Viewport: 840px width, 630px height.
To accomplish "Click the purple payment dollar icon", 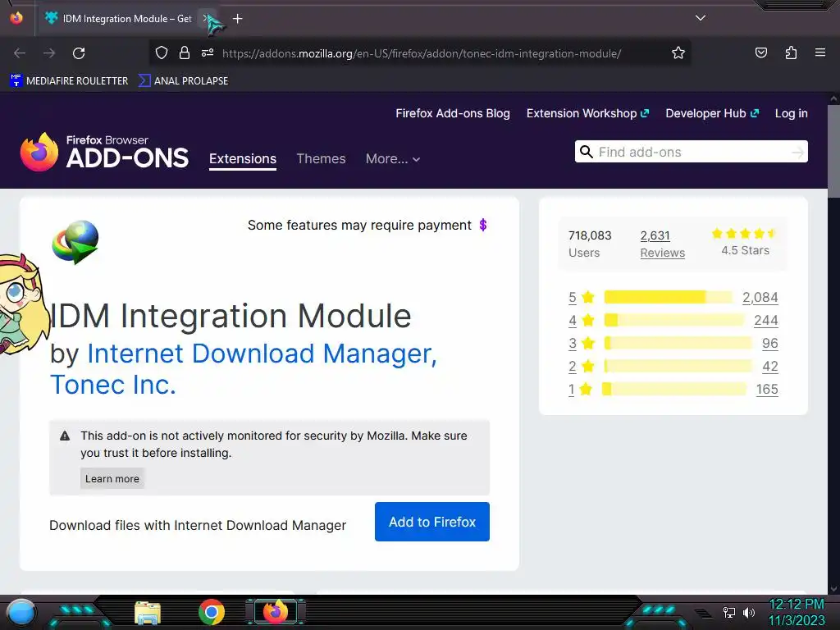I will [x=482, y=225].
